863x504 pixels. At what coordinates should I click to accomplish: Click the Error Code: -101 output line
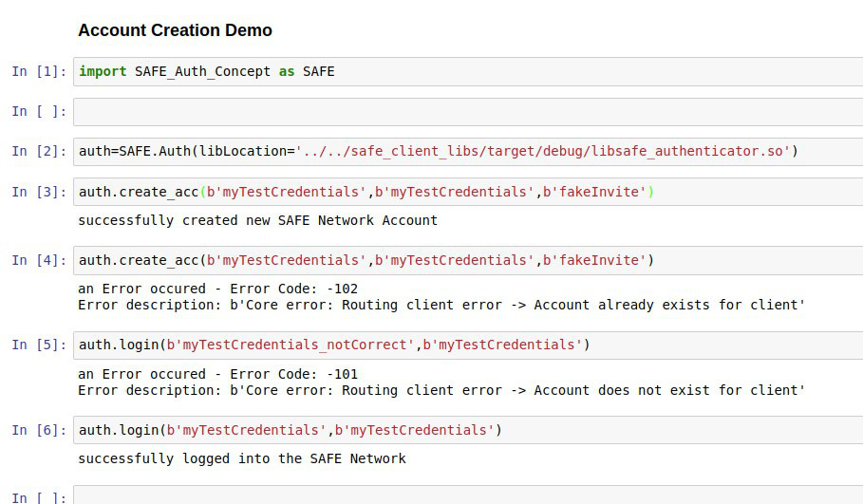pyautogui.click(x=217, y=374)
